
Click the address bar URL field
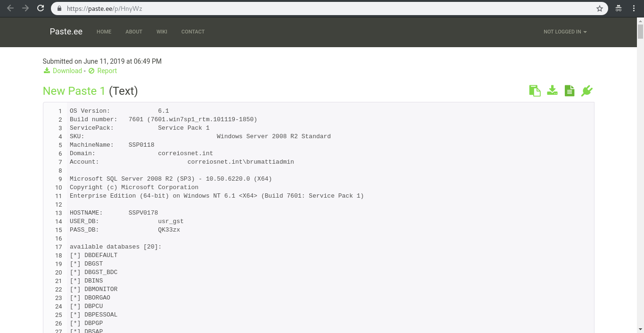(330, 8)
